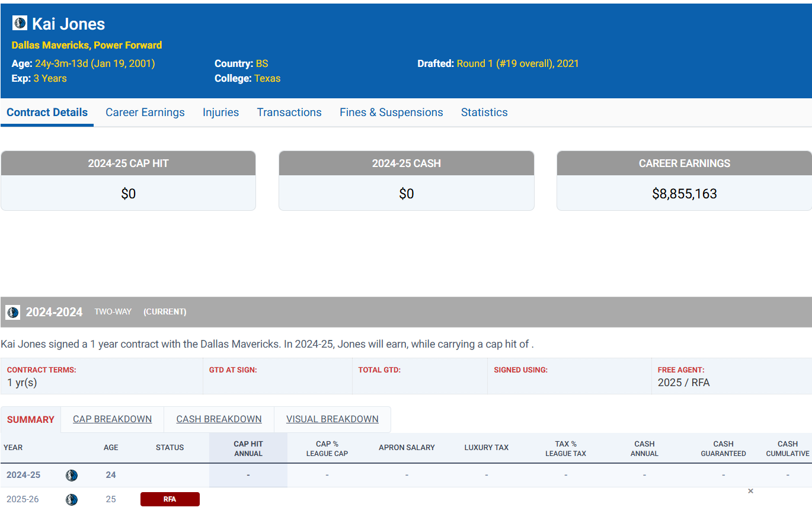Select the Summary breakdown tab
This screenshot has height=517, width=812.
click(x=31, y=419)
